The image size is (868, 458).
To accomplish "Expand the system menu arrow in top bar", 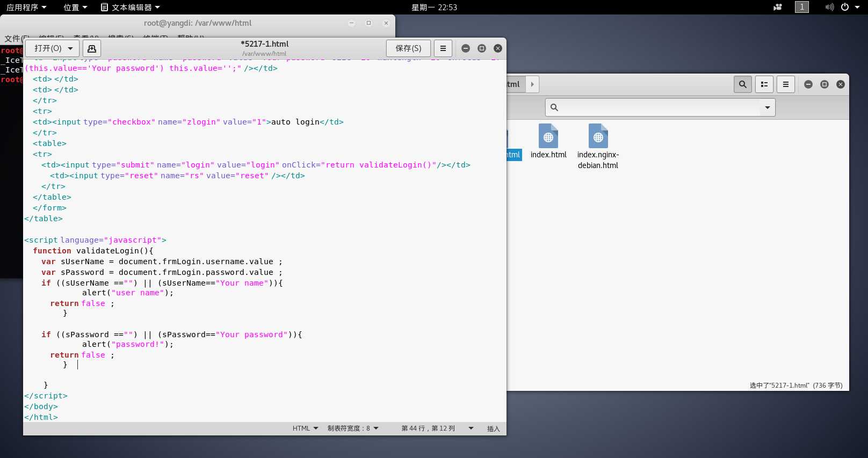I will (x=857, y=7).
